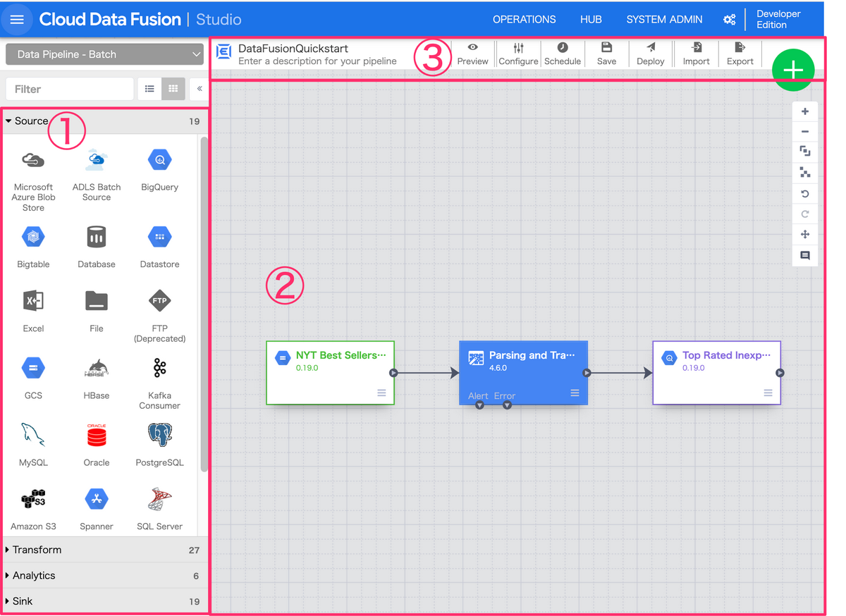Add the Oracle source plugin
The width and height of the screenshot is (846, 616).
tap(97, 445)
